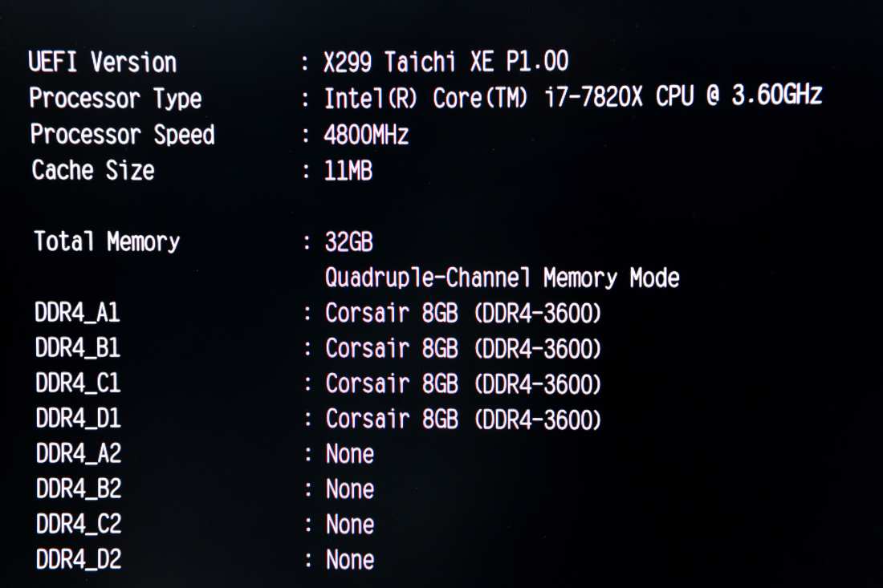Click the UEFI Version label
The width and height of the screenshot is (883, 588).
point(102,63)
